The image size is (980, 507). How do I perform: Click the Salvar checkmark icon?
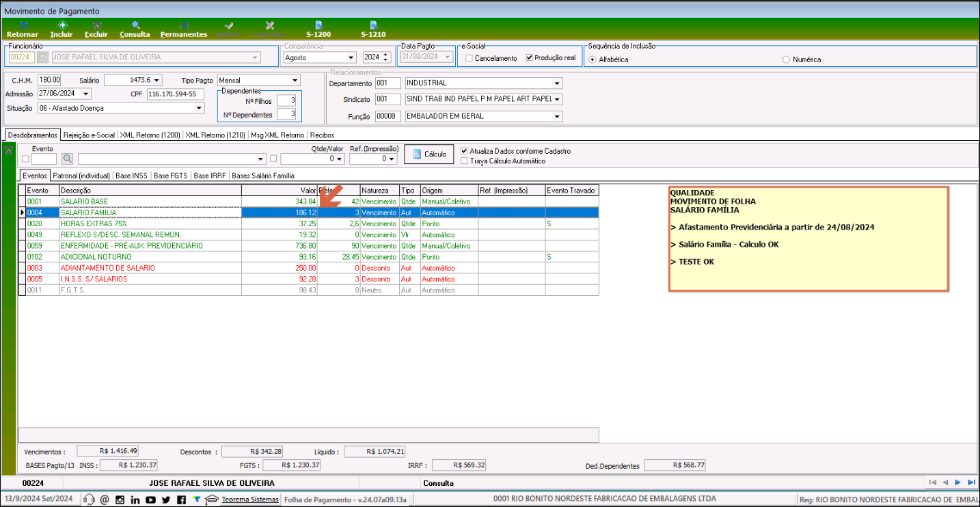click(x=230, y=25)
